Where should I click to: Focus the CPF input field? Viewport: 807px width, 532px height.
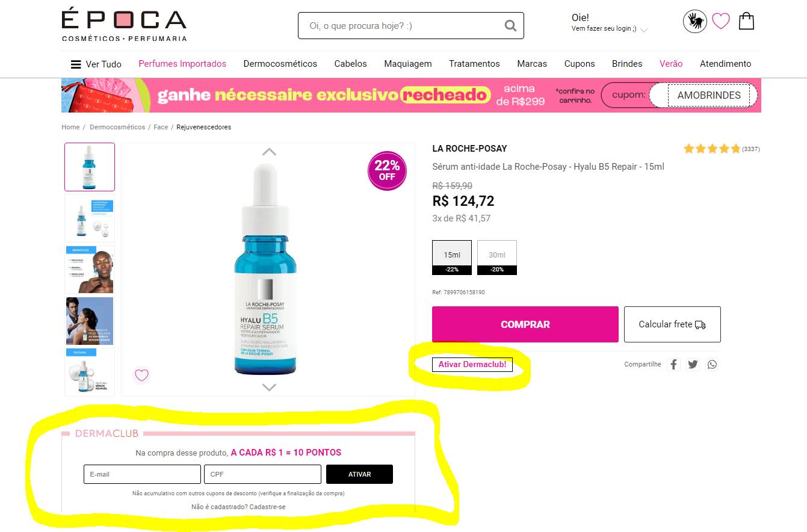(263, 474)
